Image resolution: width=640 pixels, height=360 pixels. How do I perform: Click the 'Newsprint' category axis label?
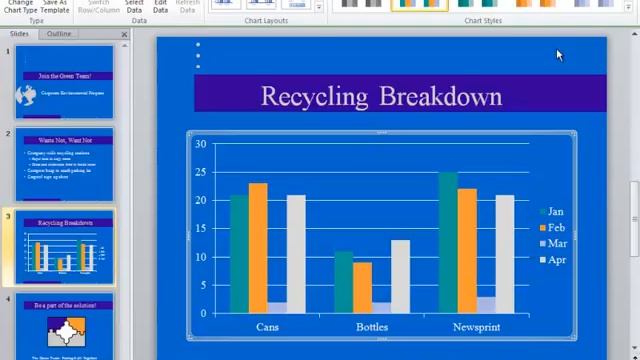point(476,327)
